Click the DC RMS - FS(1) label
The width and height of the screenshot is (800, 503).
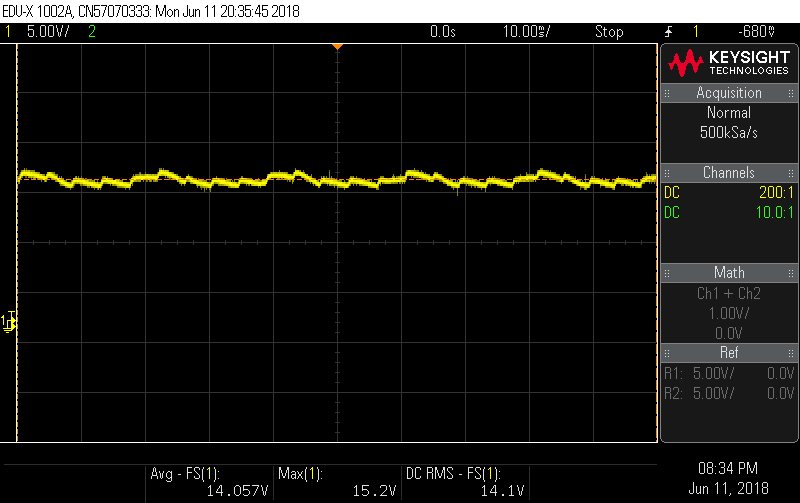[453, 474]
